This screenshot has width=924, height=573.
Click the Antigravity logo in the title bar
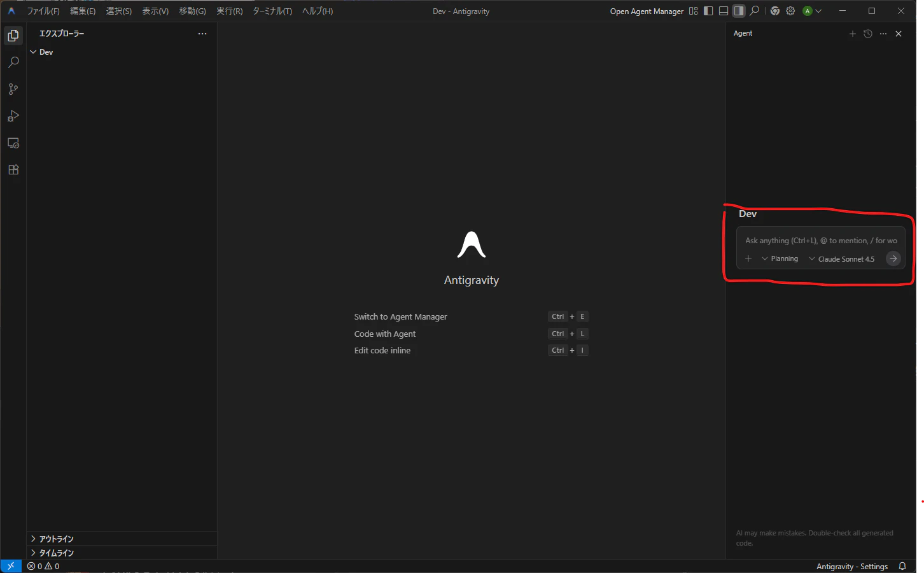pos(11,11)
